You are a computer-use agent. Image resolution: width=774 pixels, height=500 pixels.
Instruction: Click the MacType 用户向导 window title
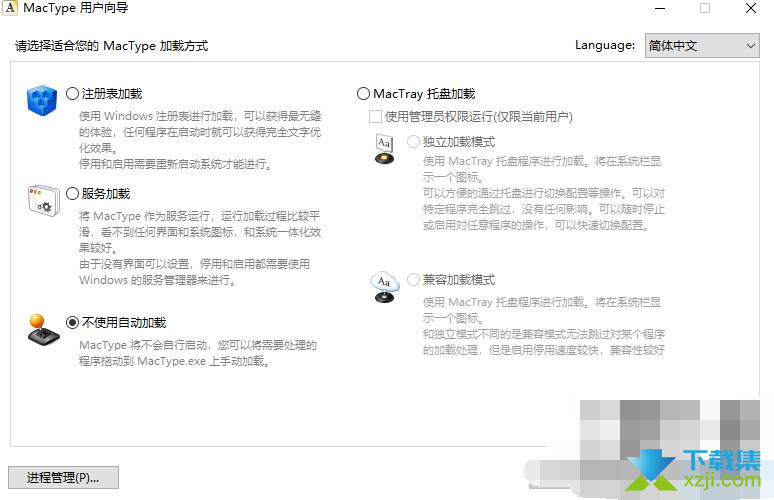(76, 8)
